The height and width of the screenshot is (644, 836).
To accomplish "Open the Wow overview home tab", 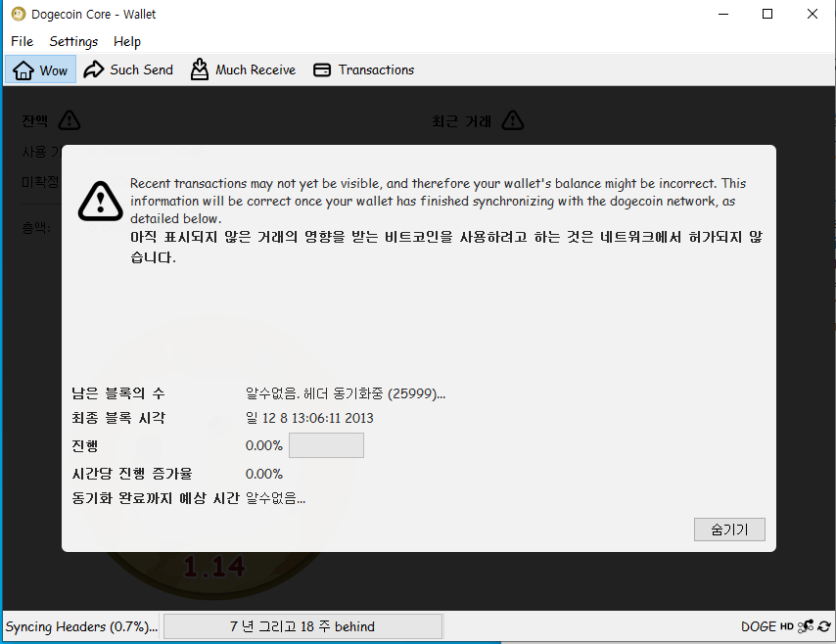I will point(40,69).
